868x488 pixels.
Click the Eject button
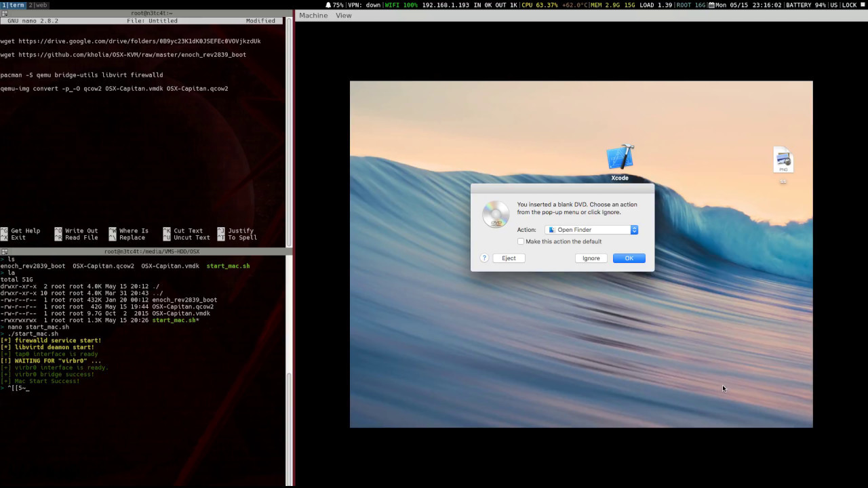(509, 258)
